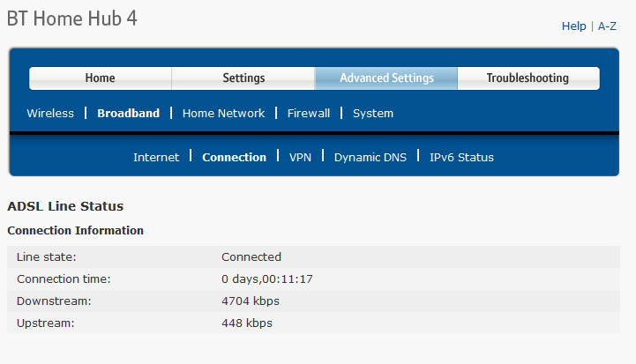Image resolution: width=636 pixels, height=364 pixels.
Task: Select the 'Connected' line state value
Action: point(251,257)
